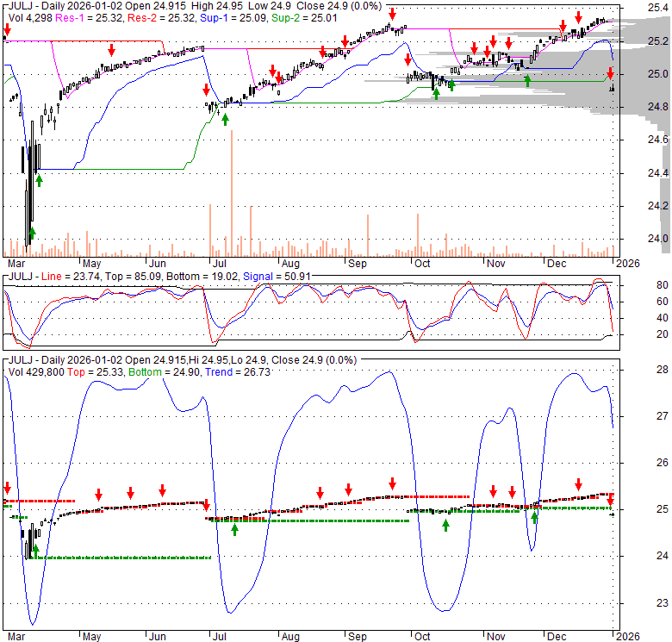
Task: Click the 'Vol 4,298' volume readout
Action: 30,18
